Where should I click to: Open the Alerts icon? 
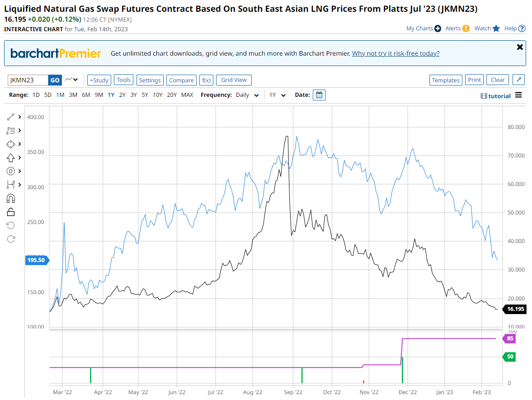(466, 29)
